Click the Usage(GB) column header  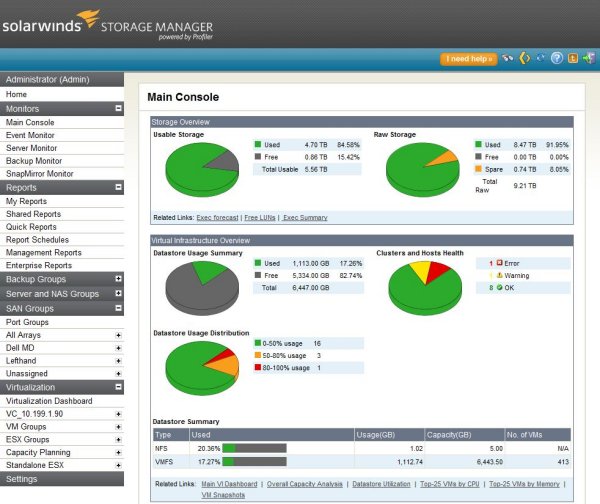pos(389,435)
